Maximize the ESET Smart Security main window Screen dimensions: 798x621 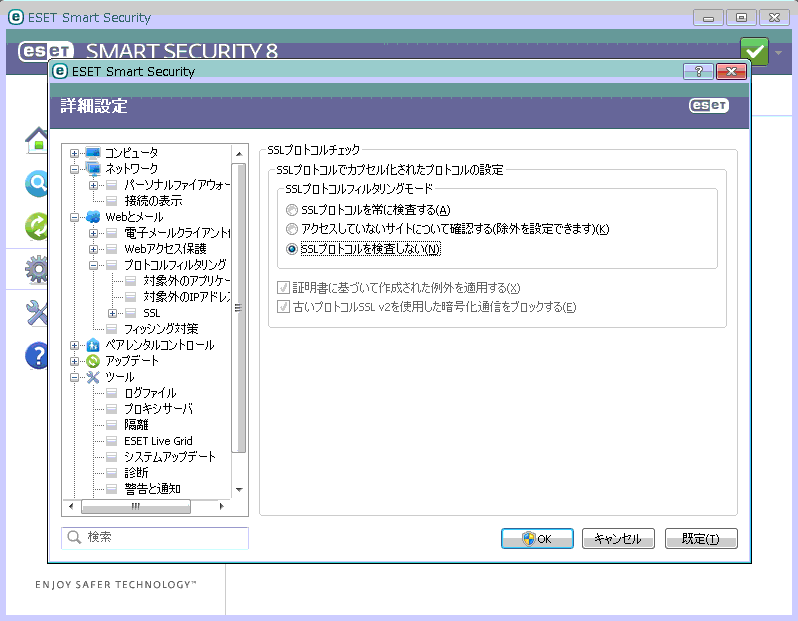tap(742, 18)
